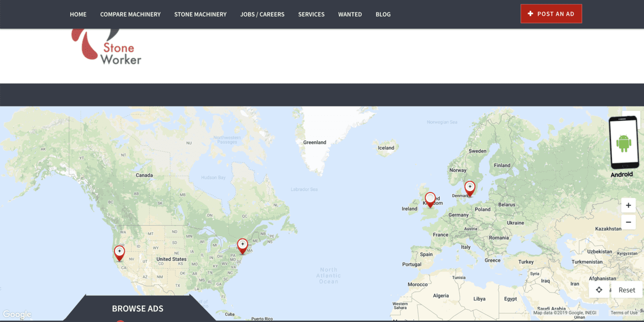Open the JOBS / CAREERS tab
Image resolution: width=644 pixels, height=322 pixels.
262,14
